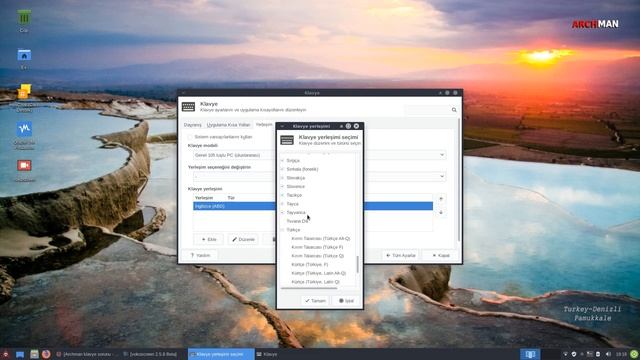Launch Firefox from the taskbar
Screen dimensions: 640x360
click(46, 354)
